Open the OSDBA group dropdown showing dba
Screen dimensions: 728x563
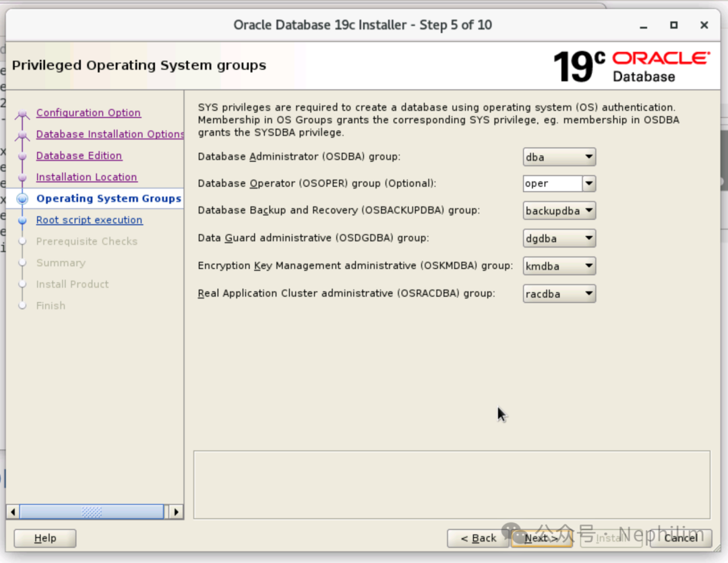pyautogui.click(x=559, y=157)
